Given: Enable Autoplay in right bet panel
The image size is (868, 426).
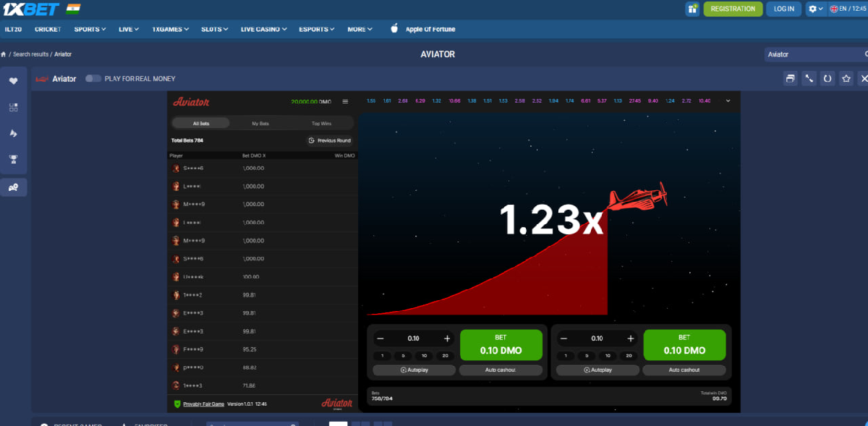Looking at the screenshot, I should tap(597, 370).
